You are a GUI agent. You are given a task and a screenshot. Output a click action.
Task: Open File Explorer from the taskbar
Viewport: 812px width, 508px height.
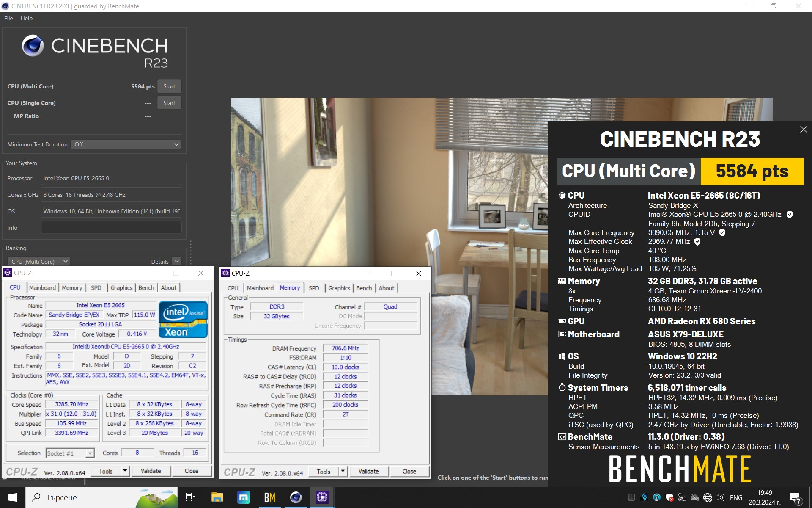click(x=217, y=497)
